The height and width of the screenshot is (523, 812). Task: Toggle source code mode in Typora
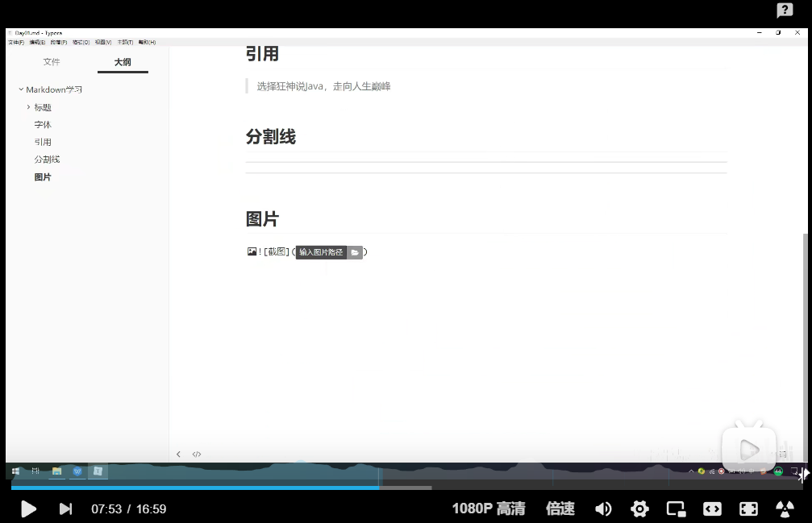pos(196,454)
